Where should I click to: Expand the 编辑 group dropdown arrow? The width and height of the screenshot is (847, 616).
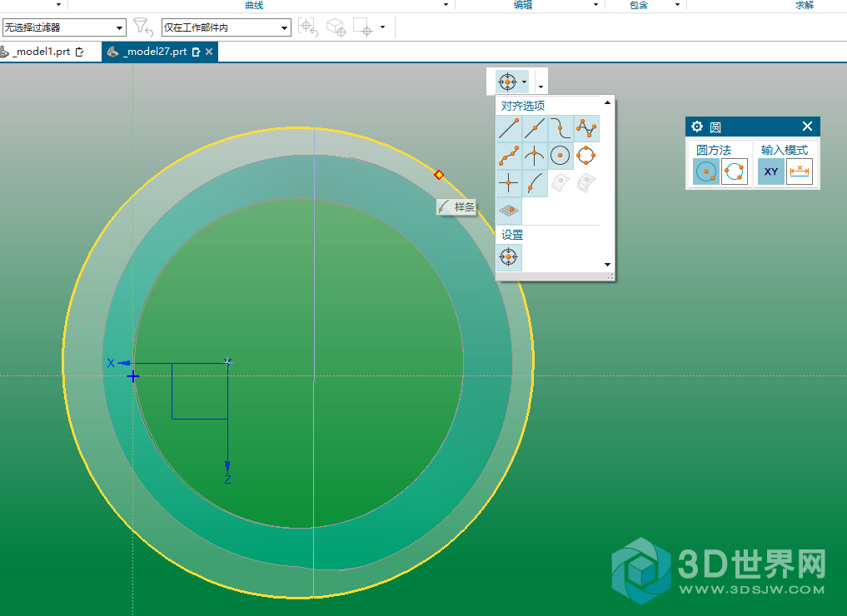point(595,5)
